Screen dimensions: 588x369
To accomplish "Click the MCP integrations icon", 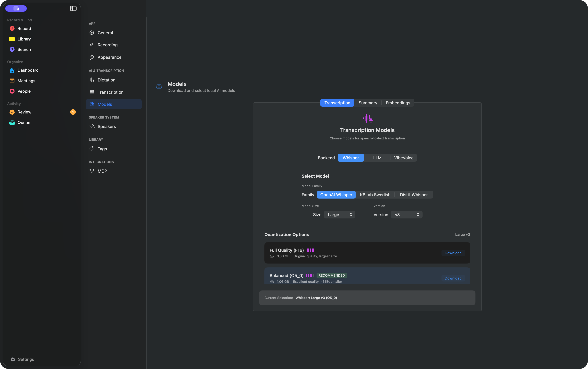I will pyautogui.click(x=92, y=171).
